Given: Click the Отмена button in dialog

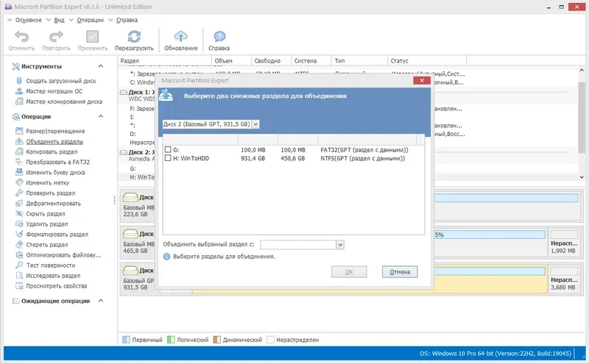Looking at the screenshot, I should [x=400, y=271].
